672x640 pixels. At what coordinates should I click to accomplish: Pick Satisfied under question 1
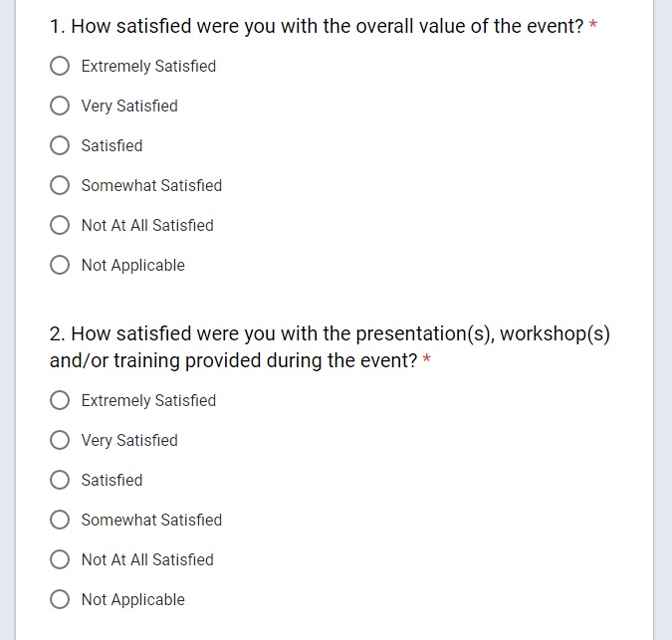[60, 145]
